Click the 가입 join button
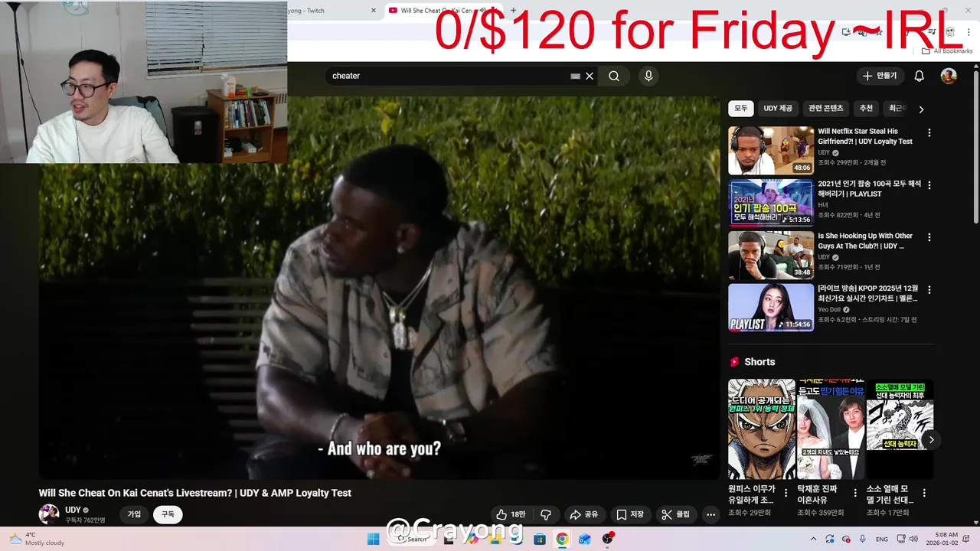This screenshot has width=980, height=551. tap(134, 514)
